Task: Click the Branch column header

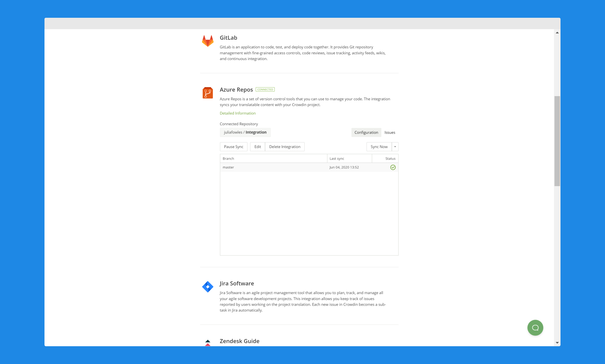Action: click(x=273, y=159)
